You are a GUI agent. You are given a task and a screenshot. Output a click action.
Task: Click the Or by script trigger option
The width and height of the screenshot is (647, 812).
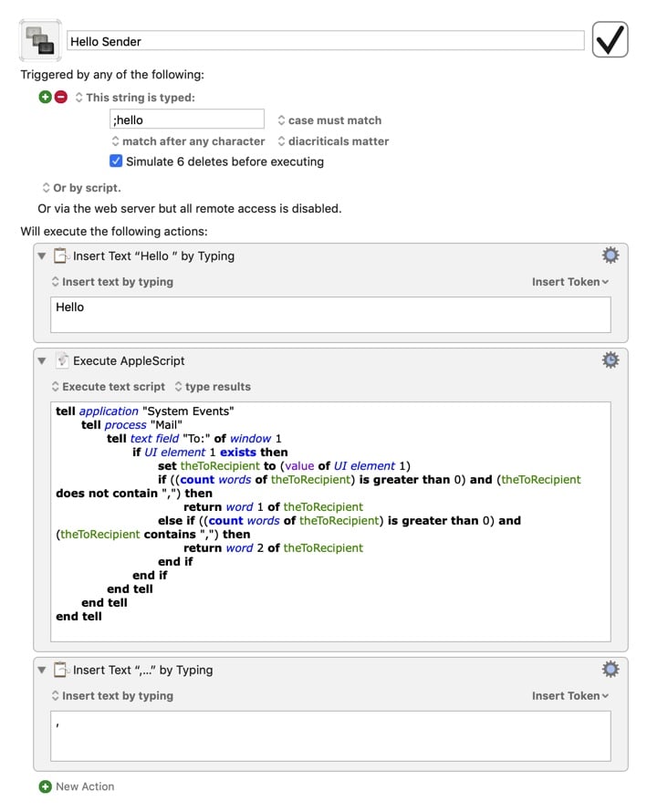pyautogui.click(x=81, y=187)
